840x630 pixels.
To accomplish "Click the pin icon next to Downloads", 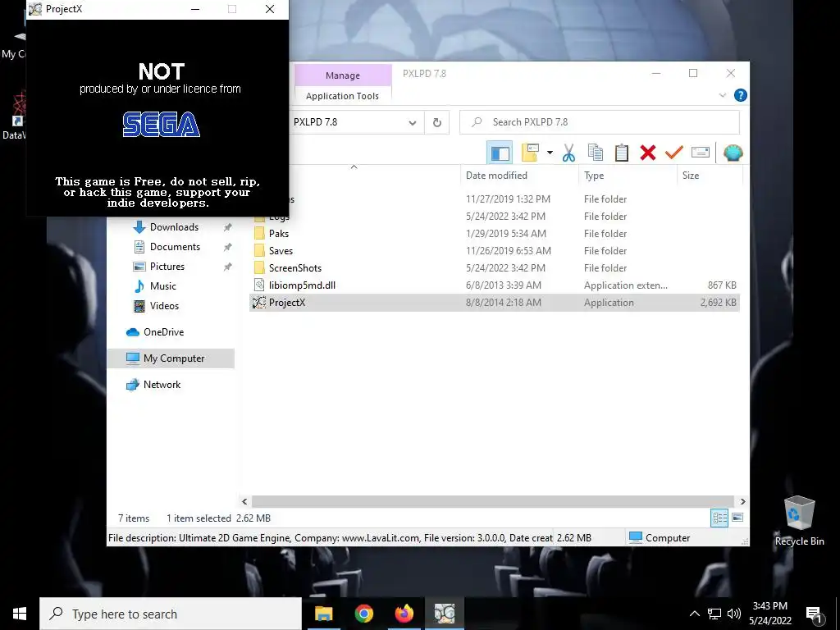I will (228, 227).
